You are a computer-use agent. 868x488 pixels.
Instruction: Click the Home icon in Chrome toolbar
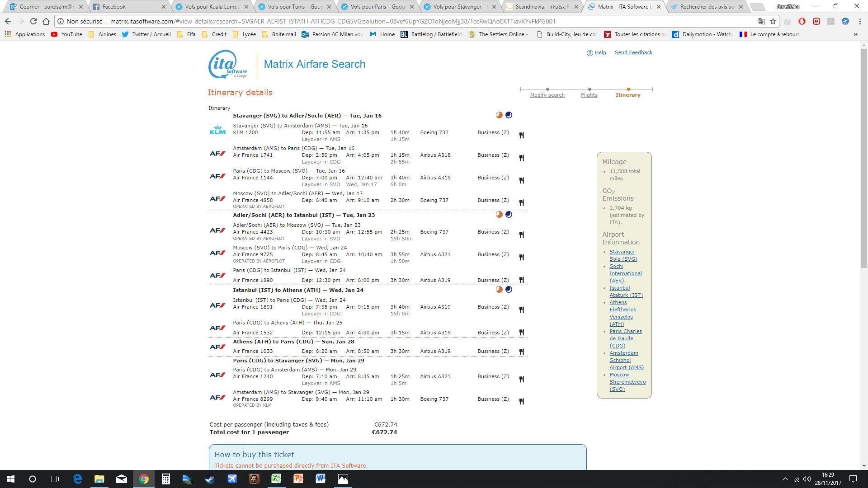point(46,21)
